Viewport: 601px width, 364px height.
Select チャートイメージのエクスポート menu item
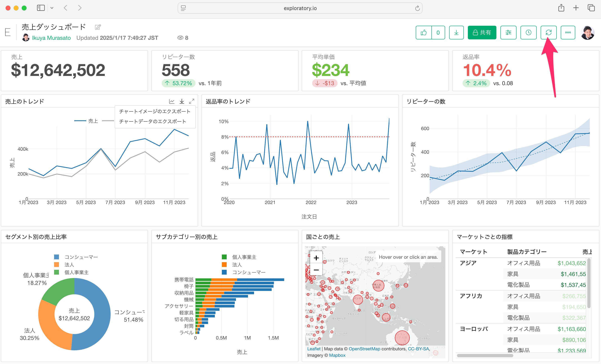pos(155,111)
